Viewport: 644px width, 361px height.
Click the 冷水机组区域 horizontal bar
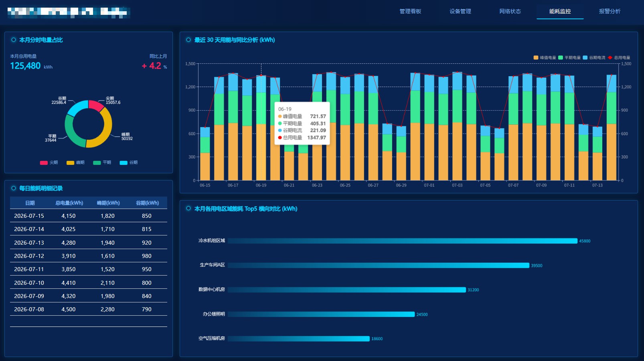pos(403,241)
